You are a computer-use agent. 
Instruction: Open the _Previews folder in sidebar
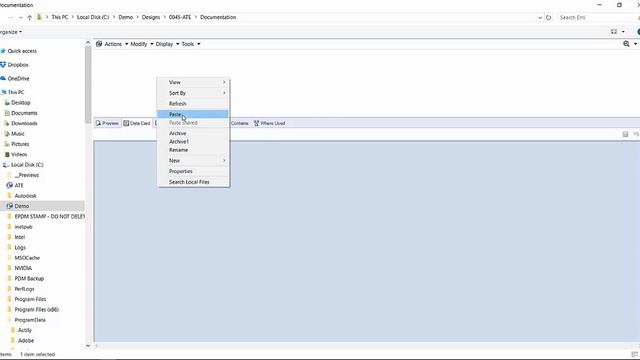(27, 175)
